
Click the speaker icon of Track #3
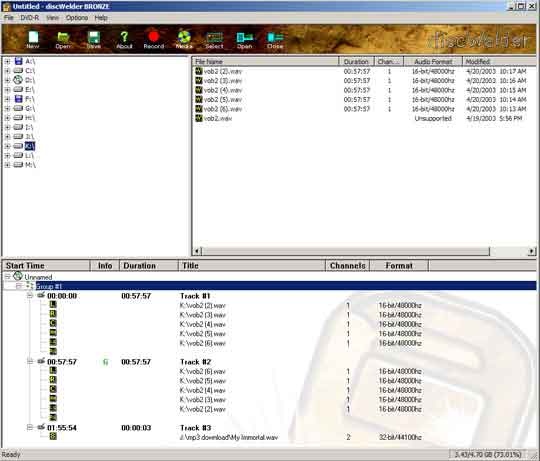click(x=41, y=427)
